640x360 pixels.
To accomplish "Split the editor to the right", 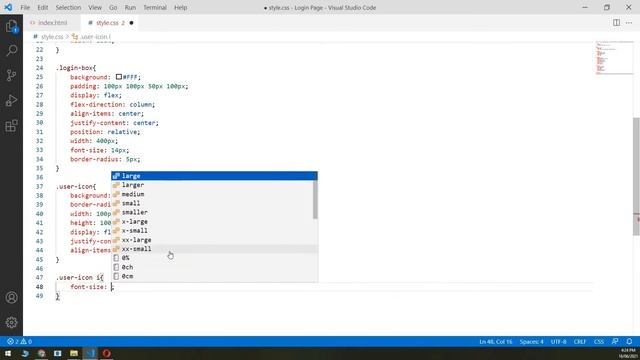I will point(616,23).
